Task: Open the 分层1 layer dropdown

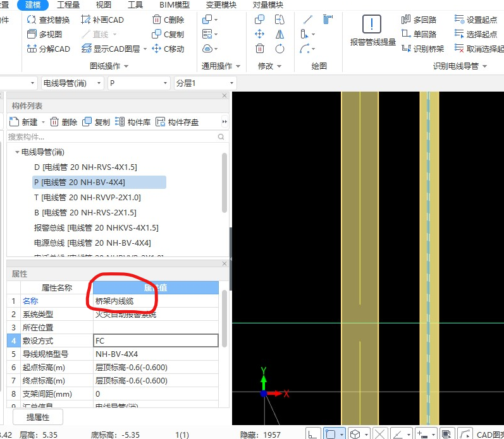Action: point(205,83)
